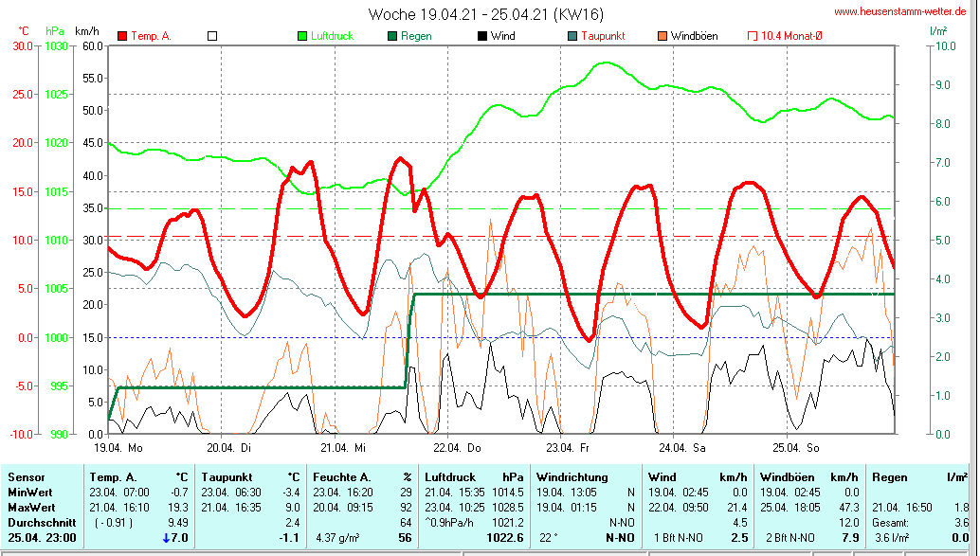Screen dimensions: 980x556
Task: Select the 22.04. Do date axis label
Action: pos(458,448)
